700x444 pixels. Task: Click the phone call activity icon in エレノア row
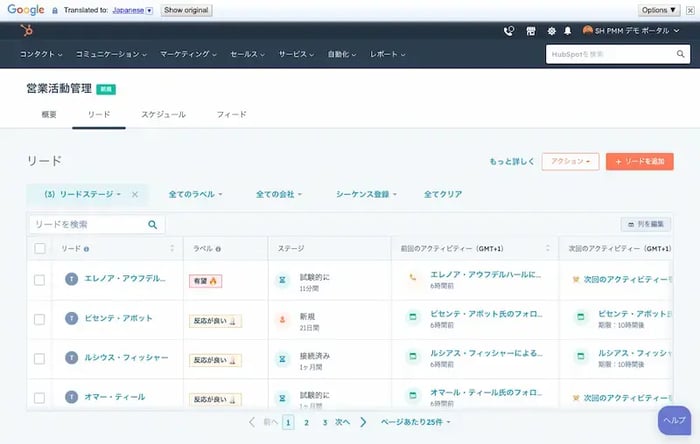[x=412, y=278]
